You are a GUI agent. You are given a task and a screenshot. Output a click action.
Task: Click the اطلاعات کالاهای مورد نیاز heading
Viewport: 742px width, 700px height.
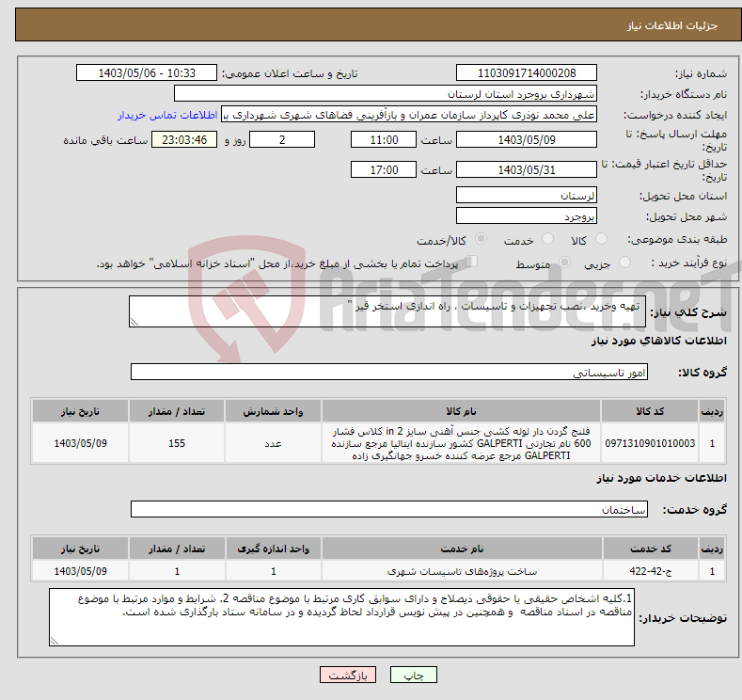(658, 341)
